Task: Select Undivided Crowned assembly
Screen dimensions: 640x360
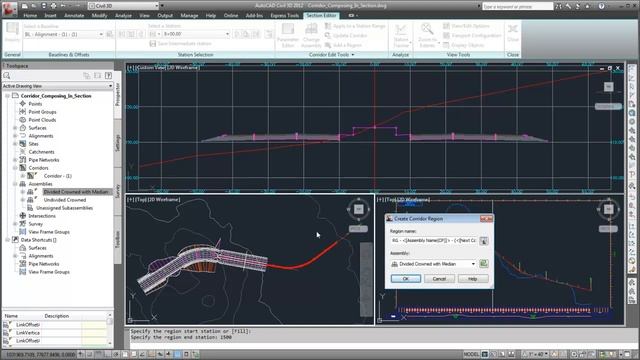Action: pyautogui.click(x=65, y=200)
